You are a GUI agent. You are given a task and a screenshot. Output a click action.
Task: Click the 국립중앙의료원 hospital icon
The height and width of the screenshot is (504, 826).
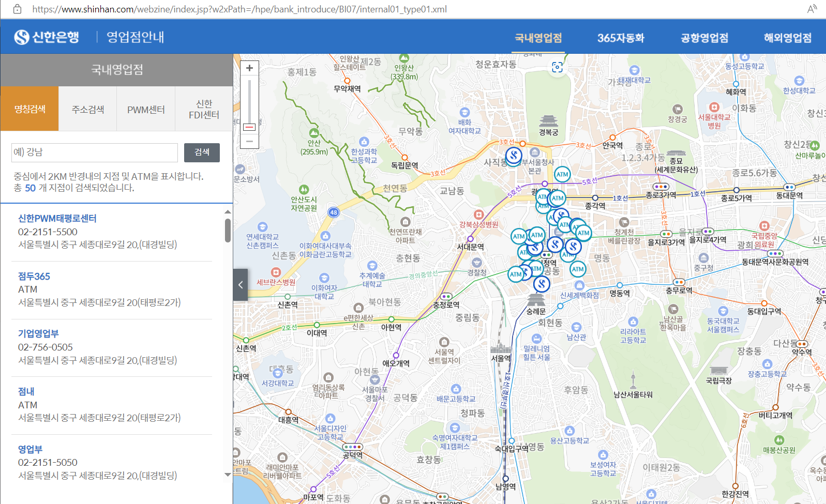click(764, 226)
